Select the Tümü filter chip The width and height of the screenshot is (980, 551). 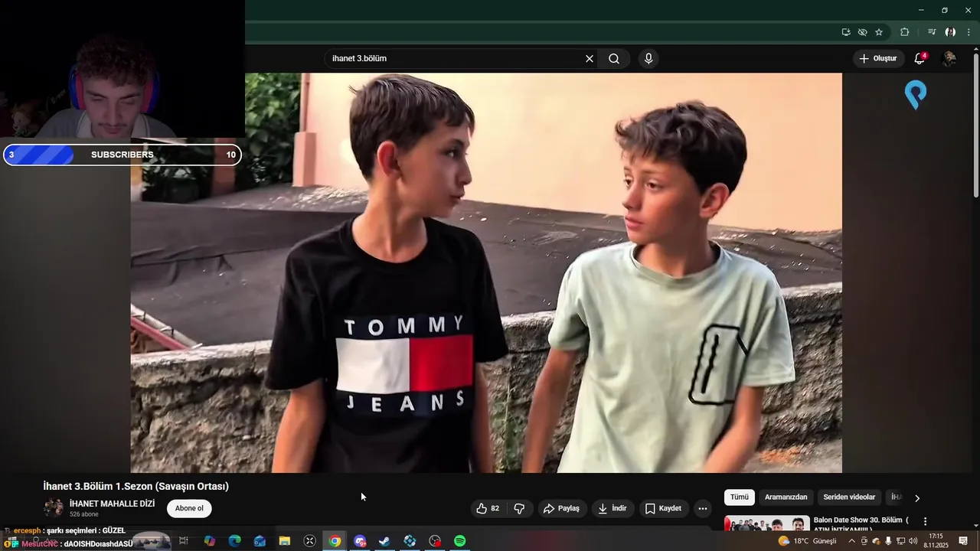[x=740, y=497]
